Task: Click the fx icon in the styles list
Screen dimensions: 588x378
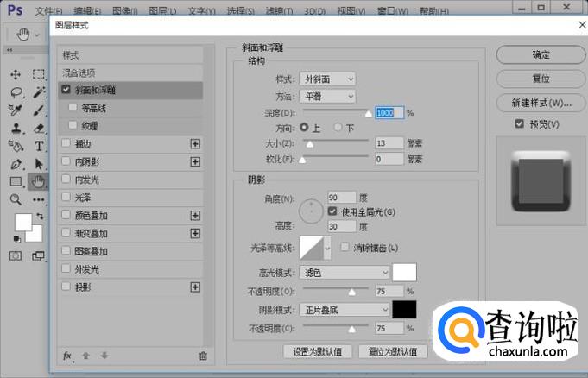Action: coord(67,355)
